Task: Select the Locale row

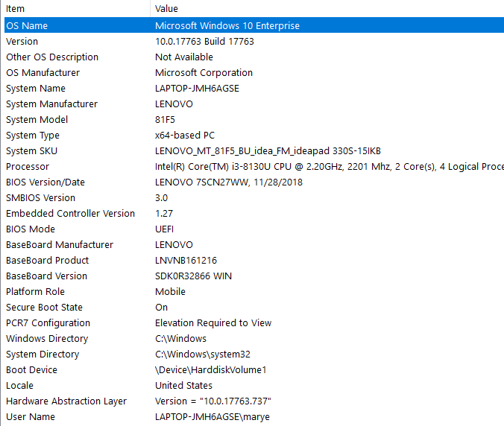Action: (254, 385)
